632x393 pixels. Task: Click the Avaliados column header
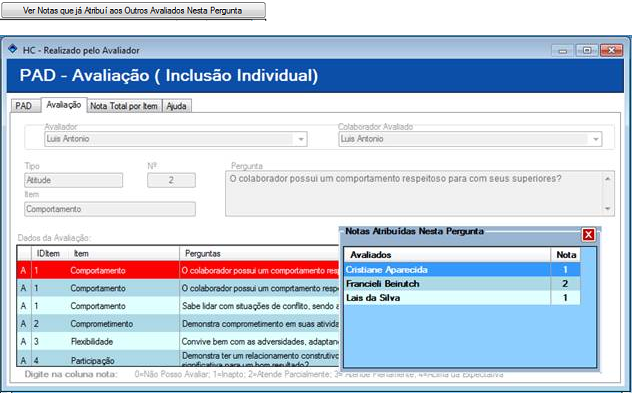(x=447, y=255)
